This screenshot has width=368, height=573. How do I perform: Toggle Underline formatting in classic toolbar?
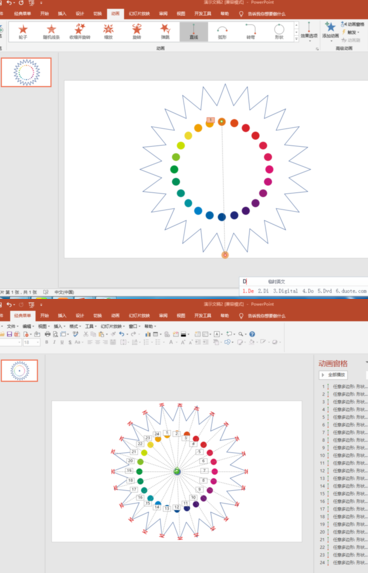click(62, 342)
